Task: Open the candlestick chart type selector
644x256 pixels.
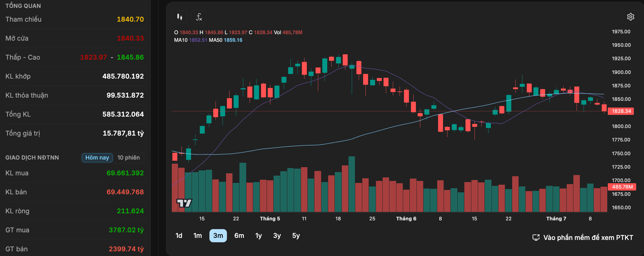Action: pyautogui.click(x=180, y=17)
